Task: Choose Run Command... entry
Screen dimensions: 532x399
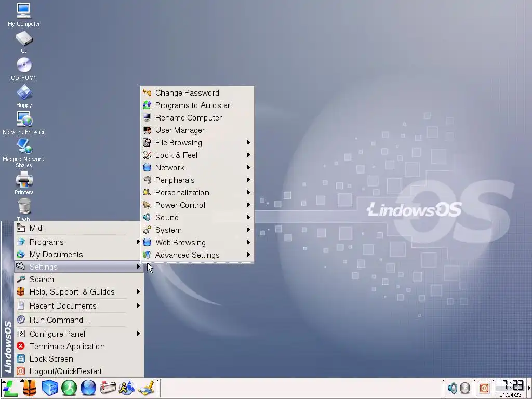Action: pos(78,320)
